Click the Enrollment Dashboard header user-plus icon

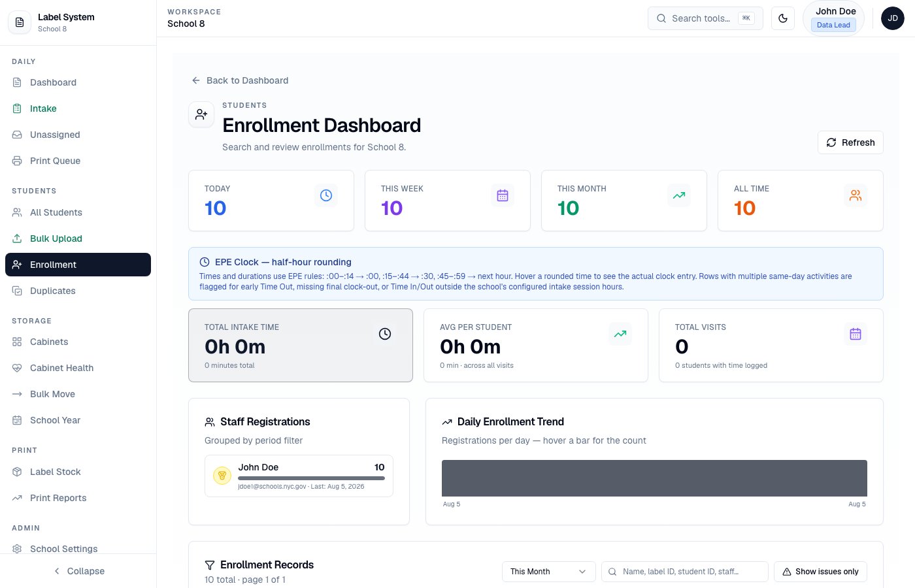point(201,114)
